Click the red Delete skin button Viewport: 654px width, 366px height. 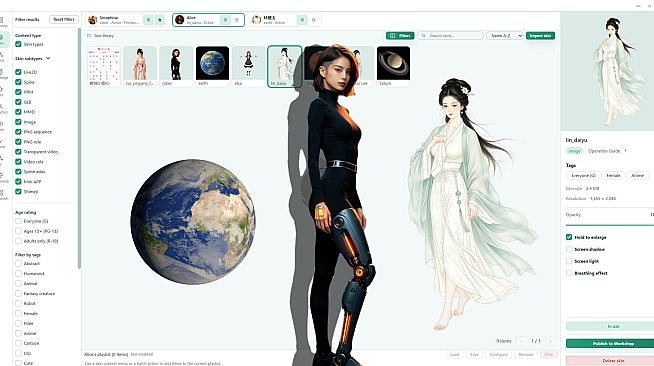pos(610,361)
